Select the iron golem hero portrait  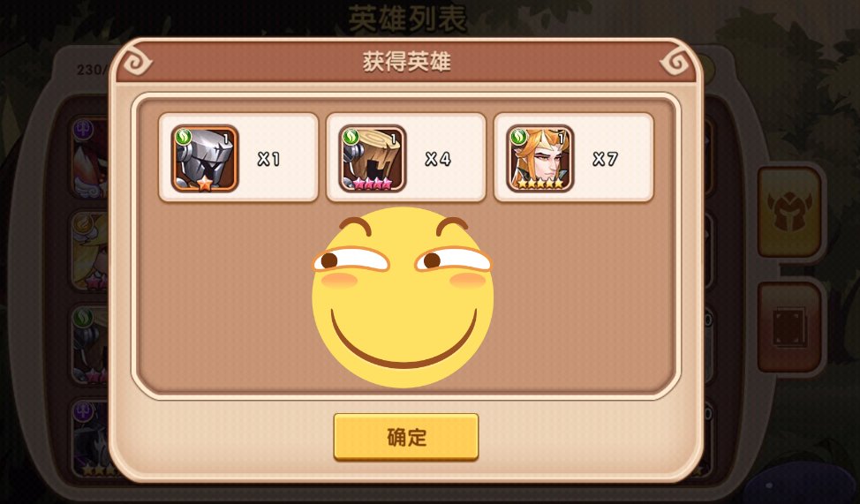(x=205, y=159)
